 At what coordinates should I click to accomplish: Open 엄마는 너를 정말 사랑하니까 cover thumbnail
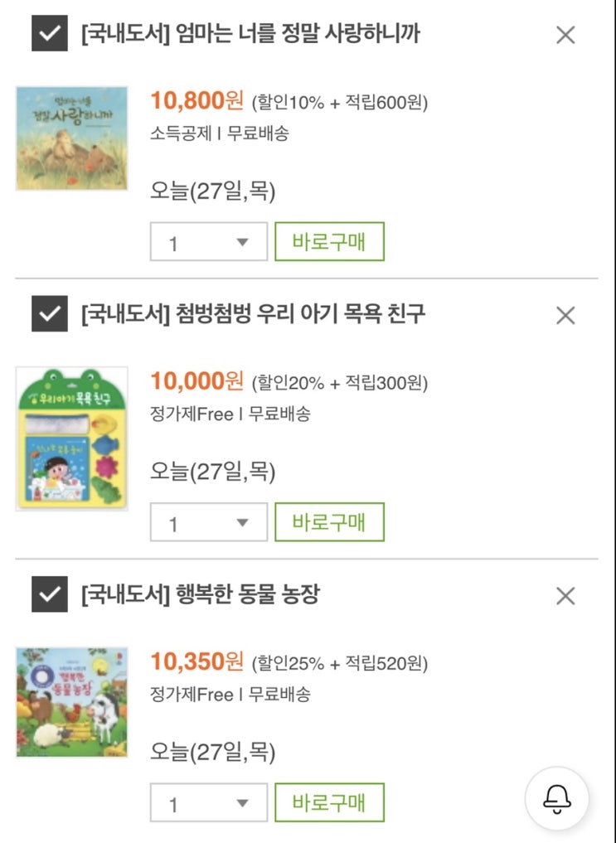click(x=72, y=138)
